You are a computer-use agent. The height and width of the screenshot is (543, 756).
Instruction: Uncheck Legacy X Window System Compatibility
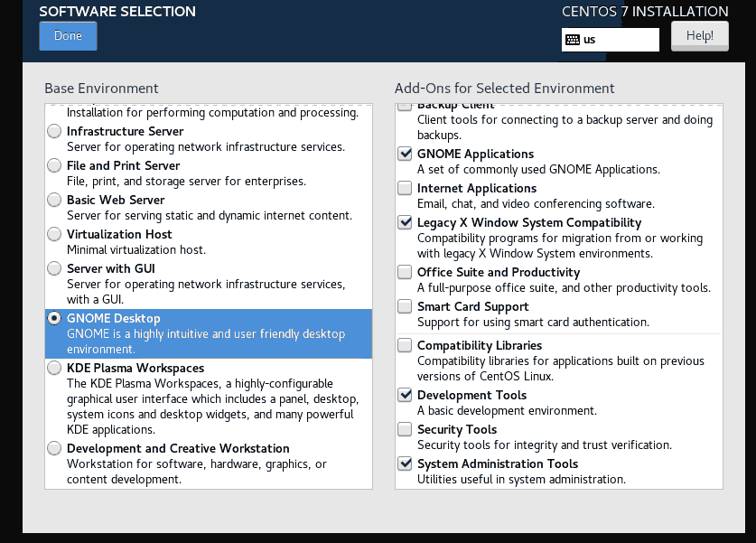(405, 222)
